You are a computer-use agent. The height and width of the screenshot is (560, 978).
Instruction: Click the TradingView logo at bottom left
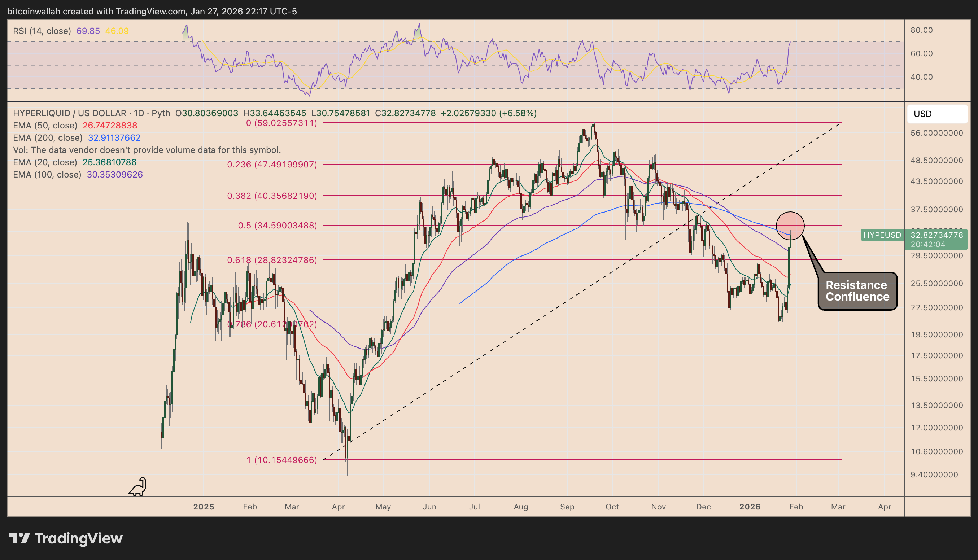point(65,538)
